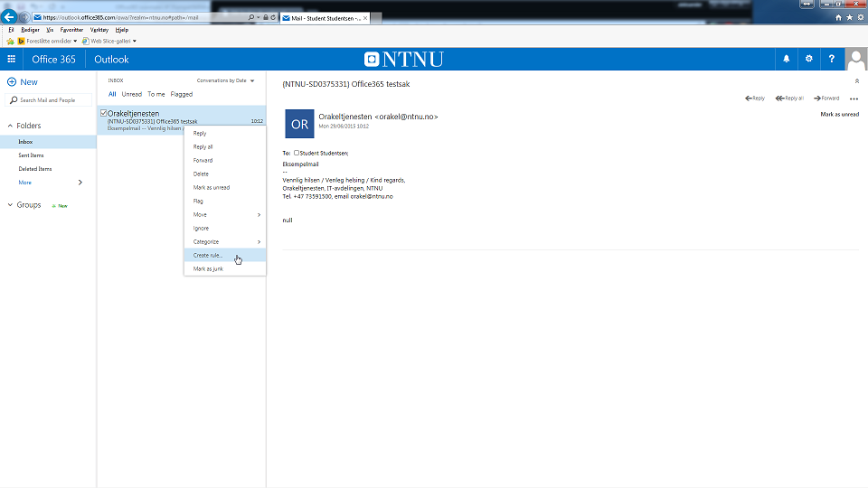Viewport: 868px width, 488px height.
Task: Choose Mark as unread in context menu
Action: (225, 188)
